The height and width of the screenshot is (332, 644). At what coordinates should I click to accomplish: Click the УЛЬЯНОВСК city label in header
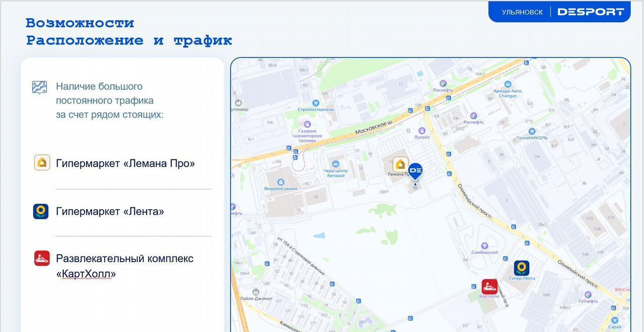(x=522, y=12)
